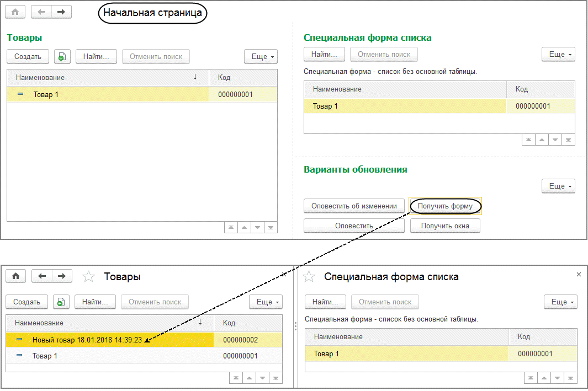Back arrow in the bottom Товары window

click(42, 276)
